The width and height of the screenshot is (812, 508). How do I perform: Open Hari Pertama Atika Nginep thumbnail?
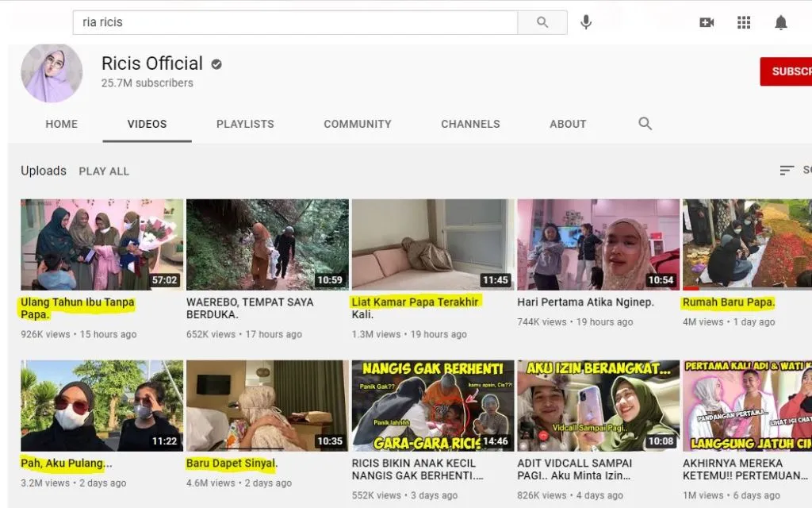[x=598, y=244]
